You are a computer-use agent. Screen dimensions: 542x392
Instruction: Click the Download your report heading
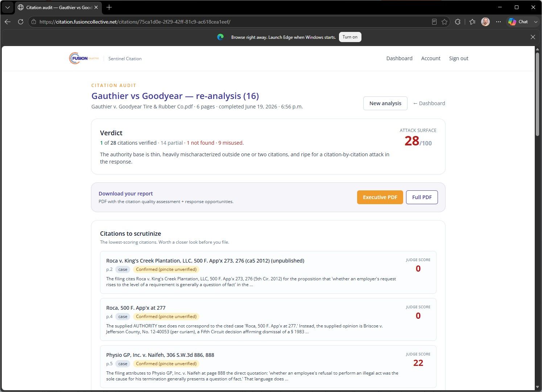(x=126, y=194)
